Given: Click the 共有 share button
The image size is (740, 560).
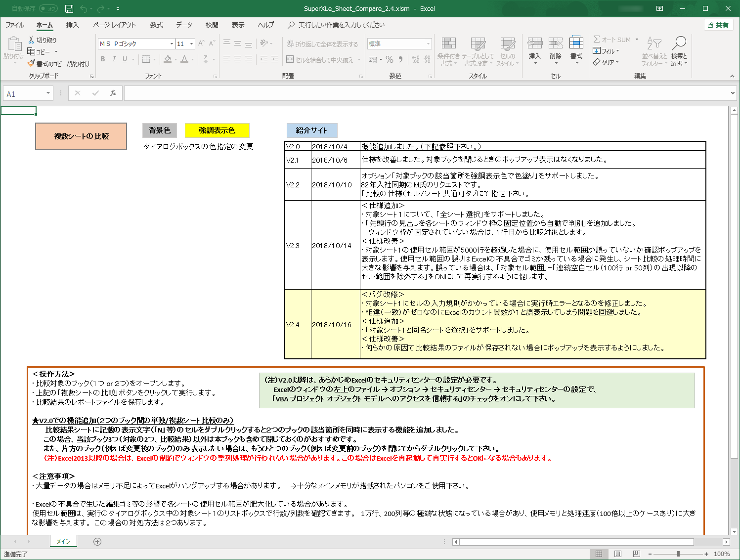Looking at the screenshot, I should click(x=718, y=25).
